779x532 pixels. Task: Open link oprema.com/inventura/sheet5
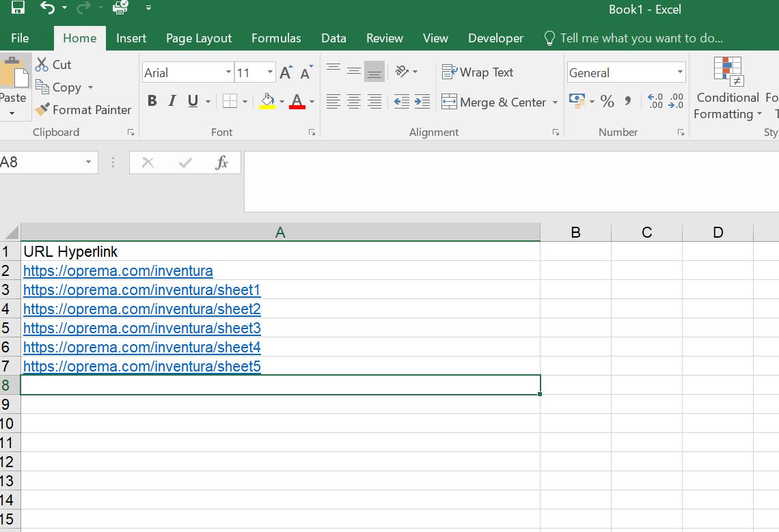[x=142, y=367]
